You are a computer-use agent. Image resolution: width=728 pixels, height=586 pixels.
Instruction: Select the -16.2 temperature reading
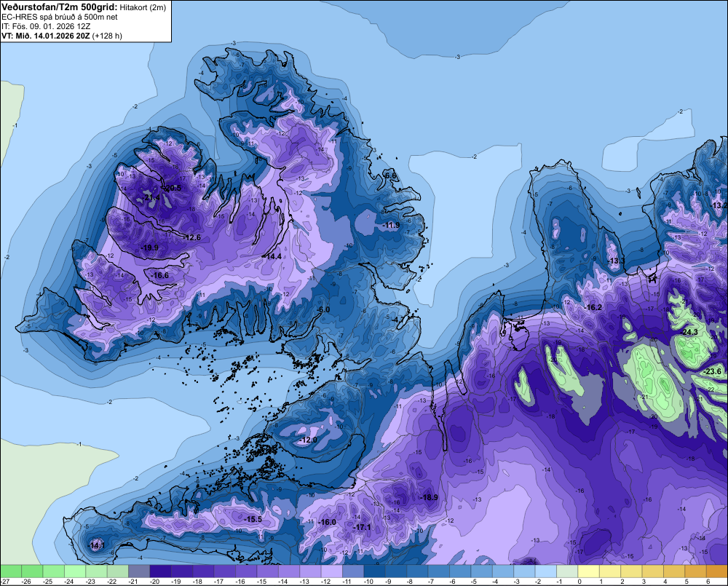[593, 307]
